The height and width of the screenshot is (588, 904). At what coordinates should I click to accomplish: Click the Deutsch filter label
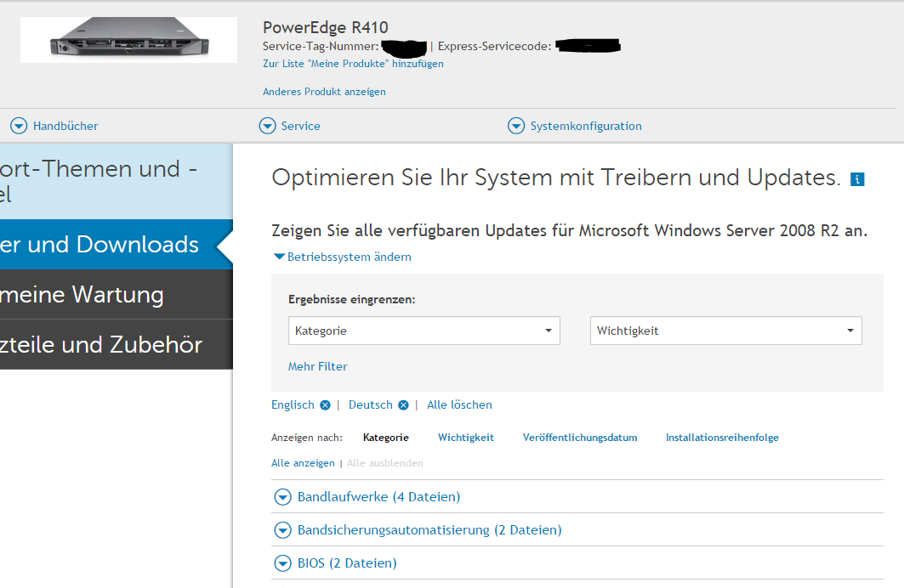pyautogui.click(x=371, y=404)
